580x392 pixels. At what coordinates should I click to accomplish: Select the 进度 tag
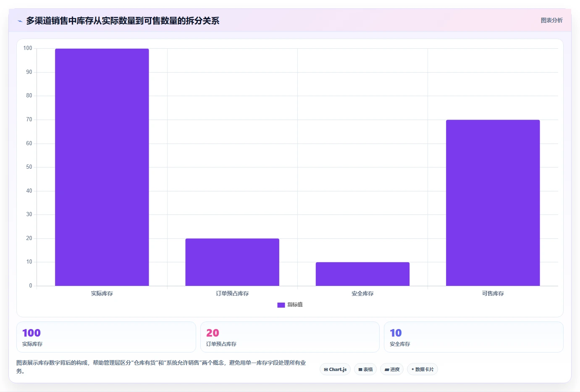(392, 369)
